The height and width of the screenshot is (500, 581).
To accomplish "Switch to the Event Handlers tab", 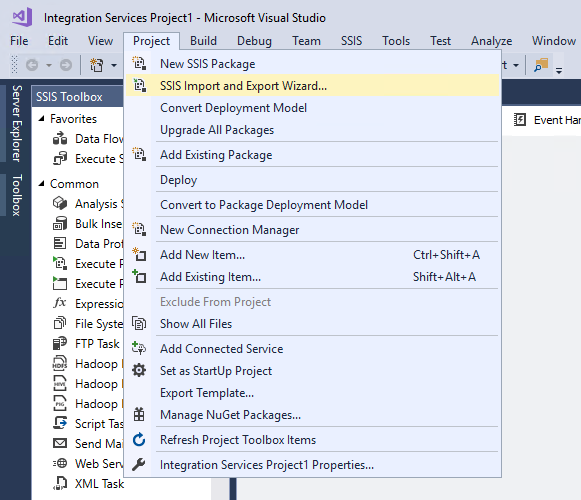I will click(546, 120).
